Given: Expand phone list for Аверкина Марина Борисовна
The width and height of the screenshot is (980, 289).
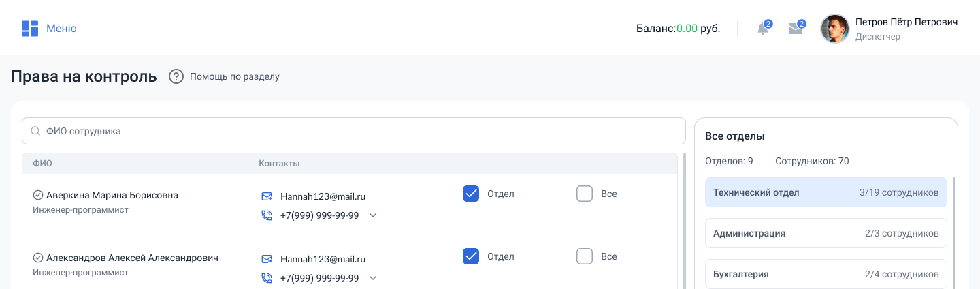Looking at the screenshot, I should pos(372,215).
